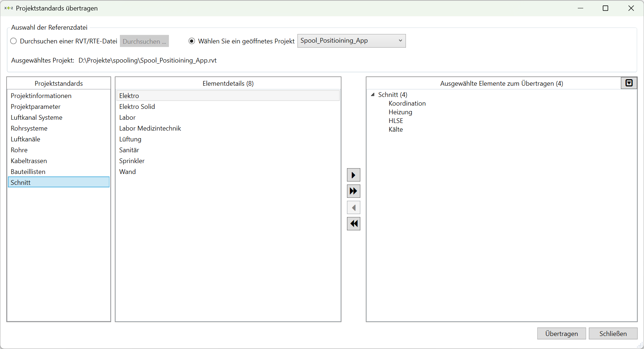The height and width of the screenshot is (349, 644).
Task: Select the 'Wählen Sie ein geöffnetes Projekt' radio
Action: pos(192,41)
